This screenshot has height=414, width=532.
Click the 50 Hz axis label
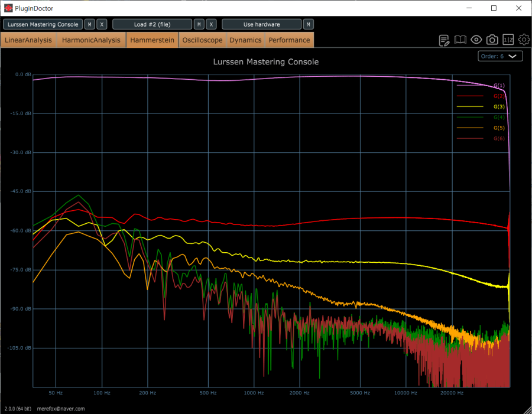56,393
